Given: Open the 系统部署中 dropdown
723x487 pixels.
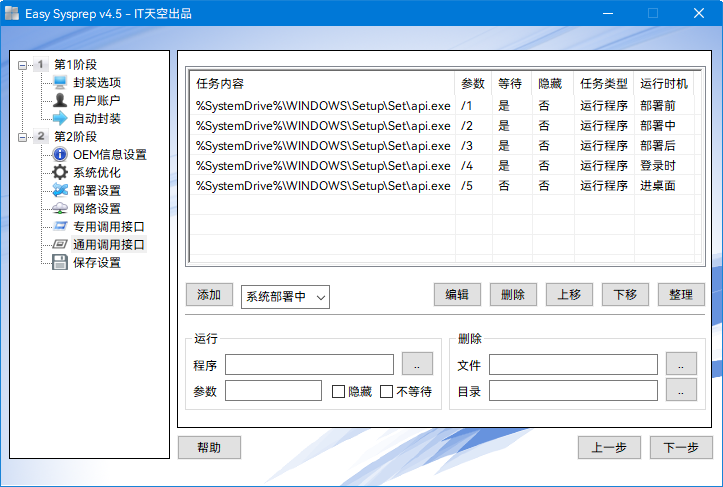Looking at the screenshot, I should [x=285, y=297].
